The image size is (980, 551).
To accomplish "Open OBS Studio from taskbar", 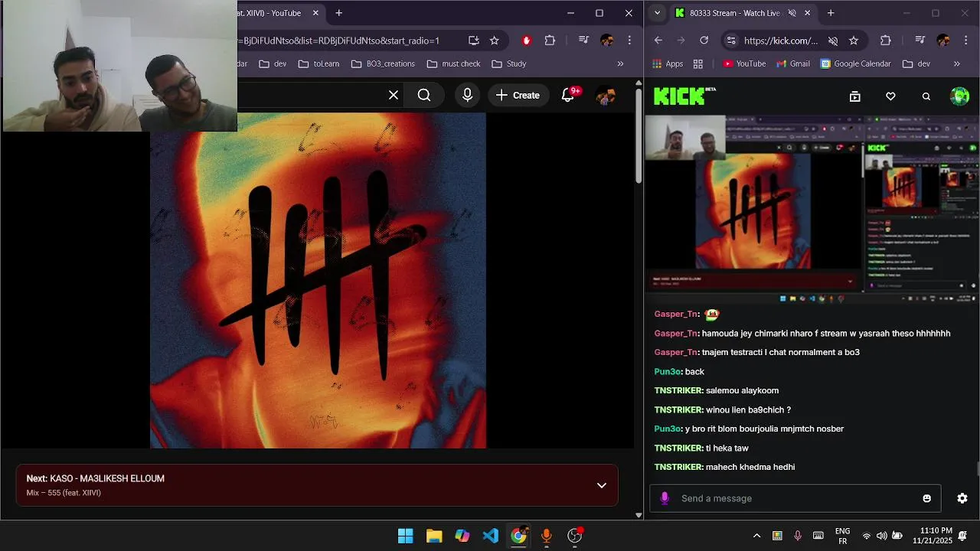I will (575, 536).
